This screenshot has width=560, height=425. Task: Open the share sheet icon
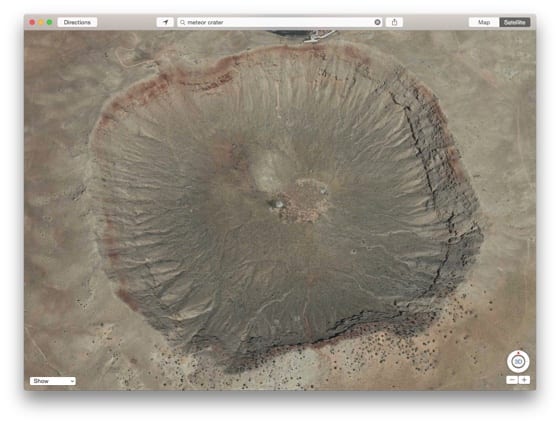tap(394, 22)
